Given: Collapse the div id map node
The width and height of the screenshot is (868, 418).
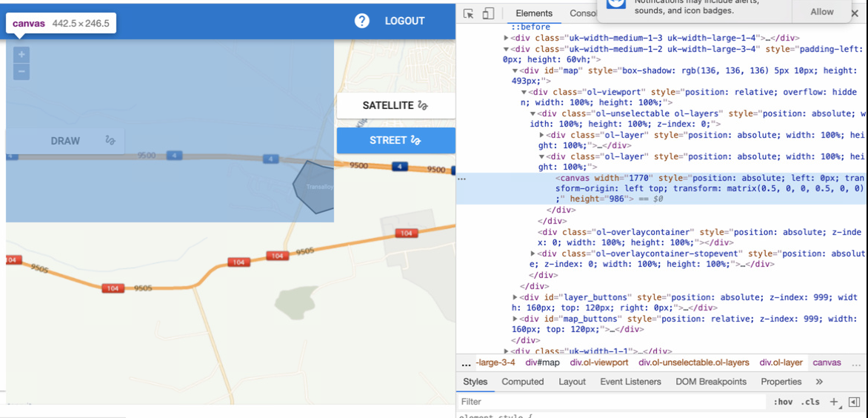Looking at the screenshot, I should [x=515, y=70].
